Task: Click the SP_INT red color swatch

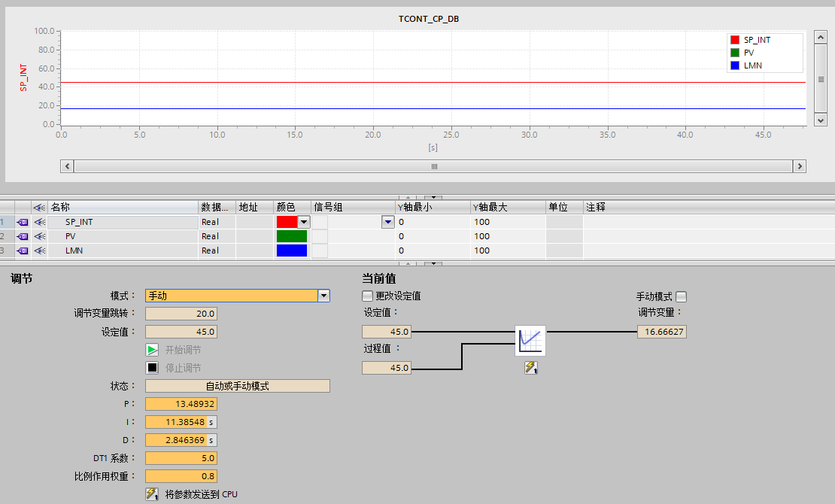Action: [287, 222]
